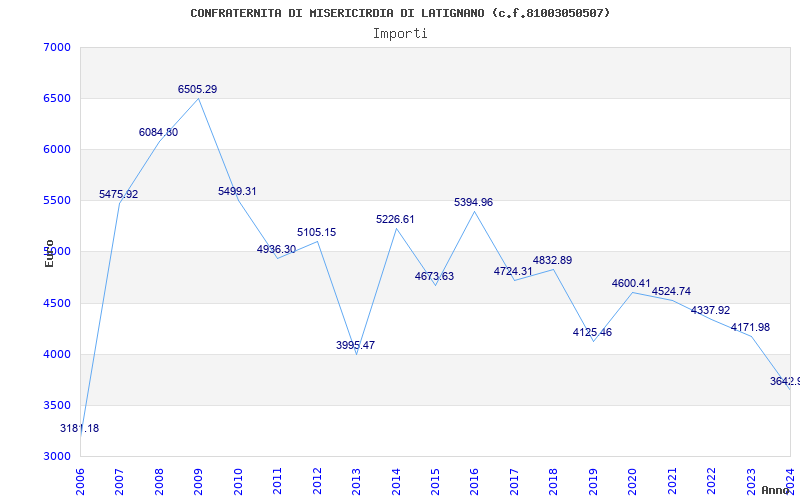Click the Importi subtitle

tap(400, 34)
